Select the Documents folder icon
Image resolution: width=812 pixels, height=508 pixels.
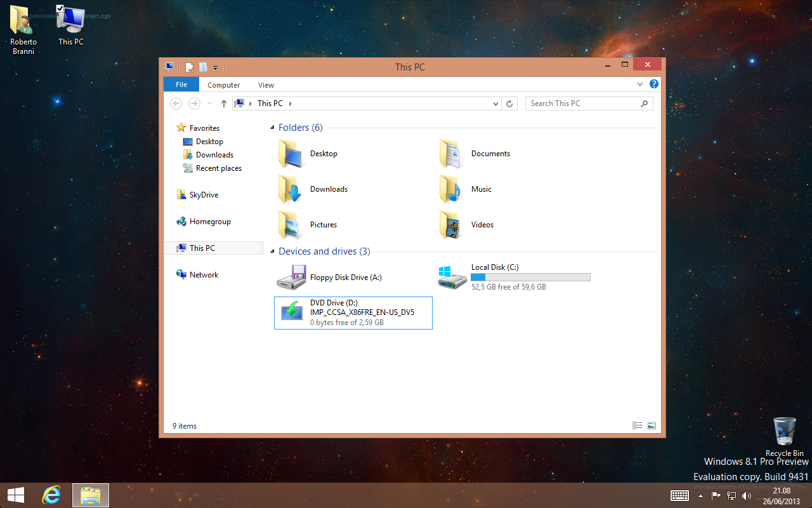[451, 154]
